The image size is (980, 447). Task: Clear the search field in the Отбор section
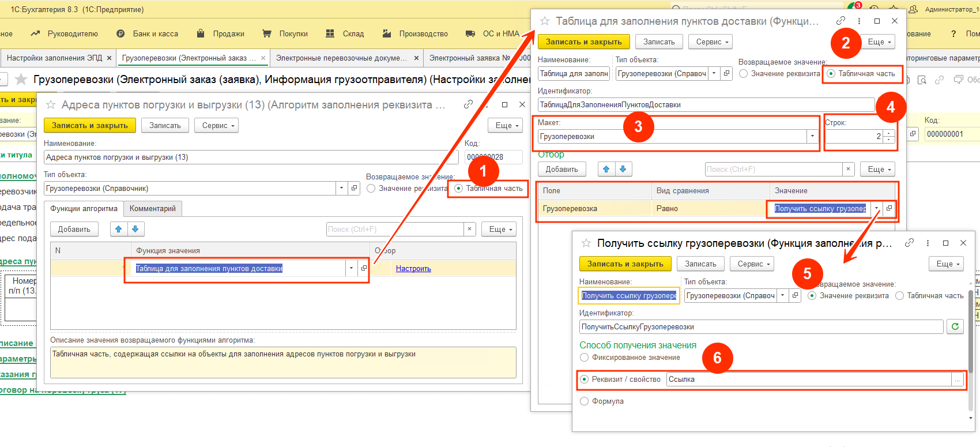pyautogui.click(x=848, y=169)
